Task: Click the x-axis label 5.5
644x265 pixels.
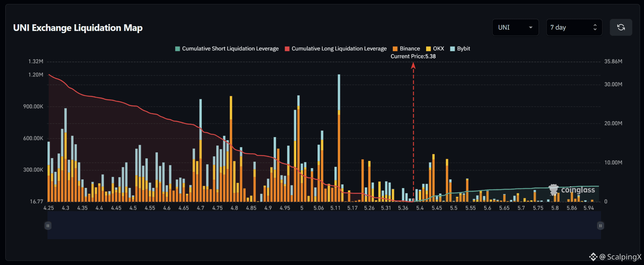Action: click(454, 208)
